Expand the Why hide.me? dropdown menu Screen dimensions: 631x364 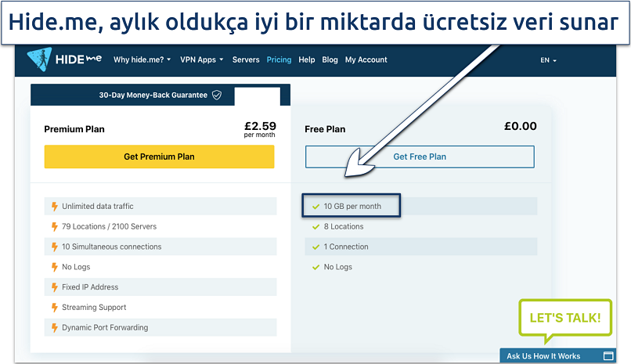(x=142, y=59)
